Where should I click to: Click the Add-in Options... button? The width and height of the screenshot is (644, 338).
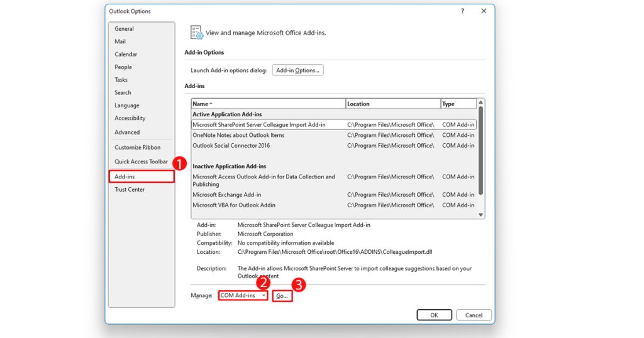tap(297, 70)
